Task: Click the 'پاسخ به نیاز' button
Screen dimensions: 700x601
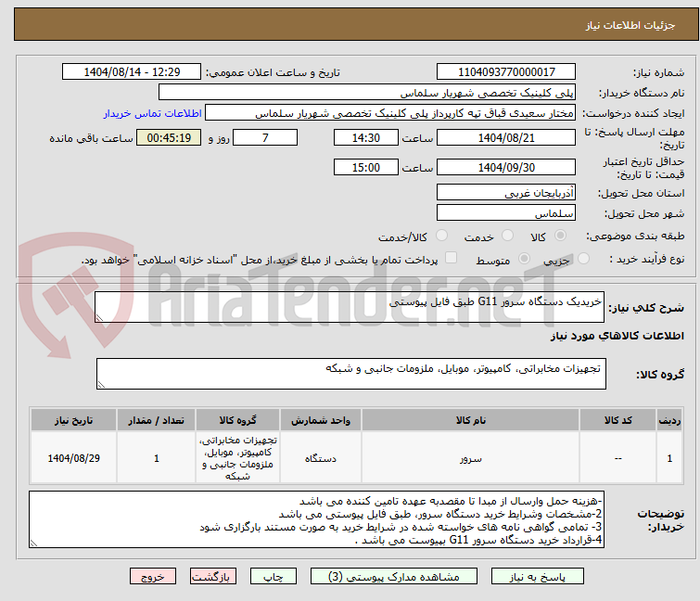Action: tap(537, 576)
